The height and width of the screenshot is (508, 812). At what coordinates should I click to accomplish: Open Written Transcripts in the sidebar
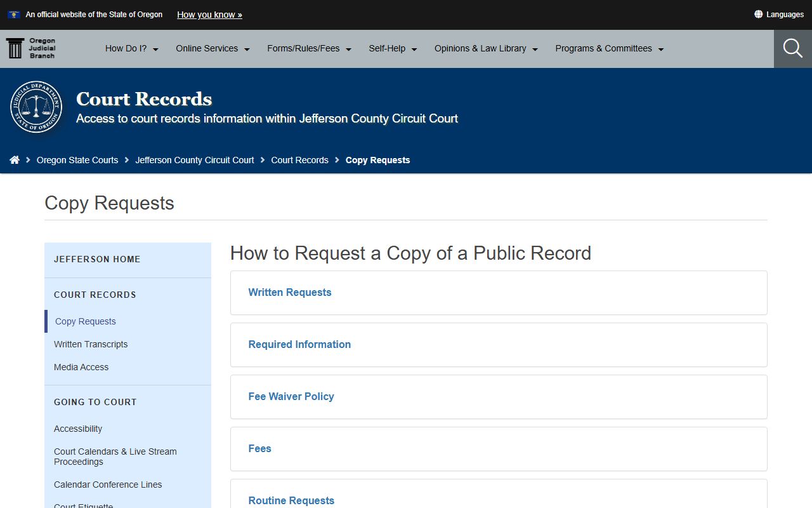[x=91, y=344]
